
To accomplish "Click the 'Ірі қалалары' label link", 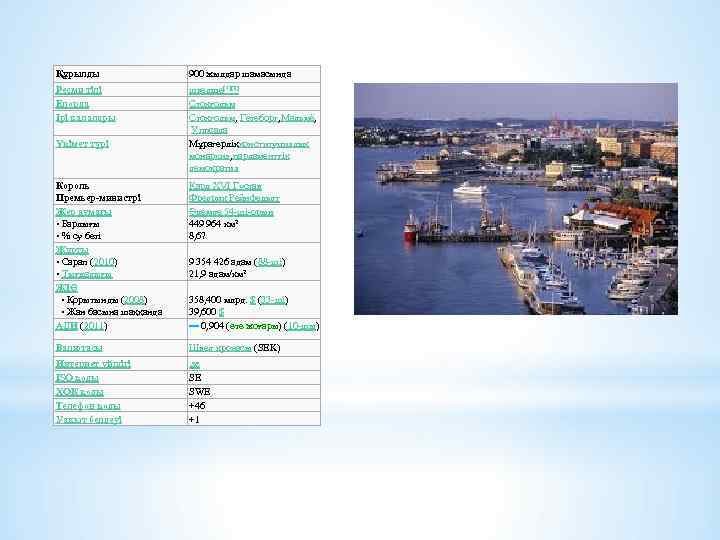I will tap(85, 118).
